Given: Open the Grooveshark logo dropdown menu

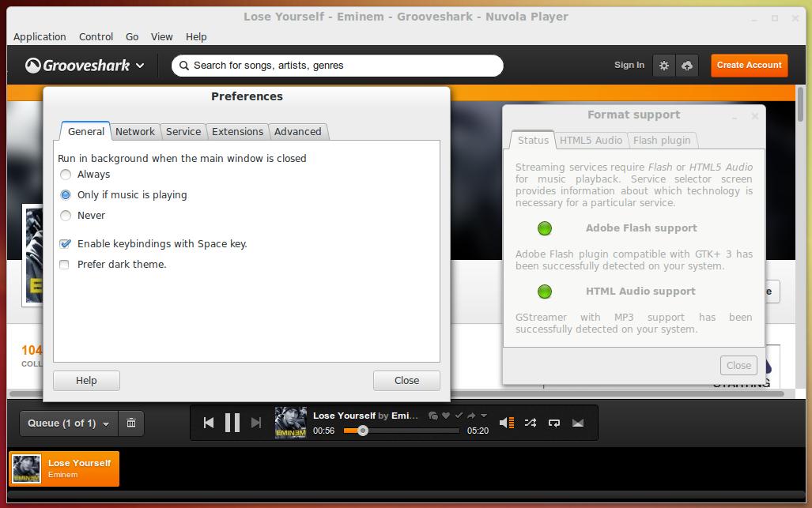Looking at the screenshot, I should click(x=85, y=66).
